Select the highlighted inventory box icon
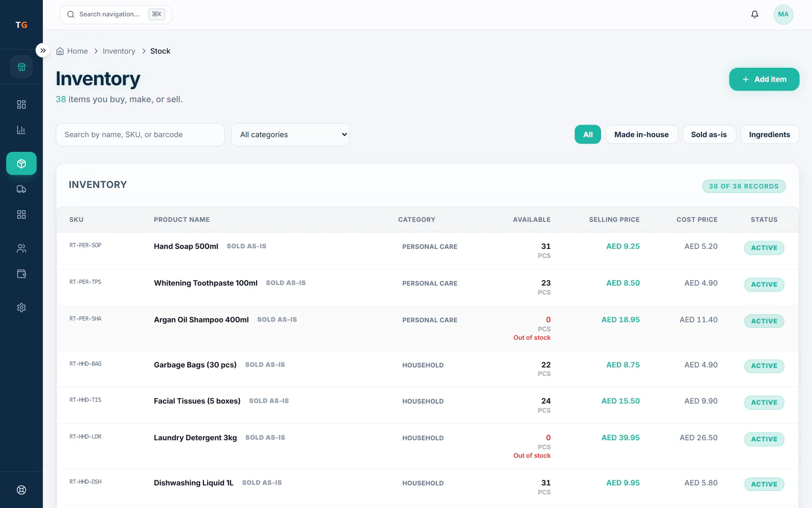 [21, 164]
